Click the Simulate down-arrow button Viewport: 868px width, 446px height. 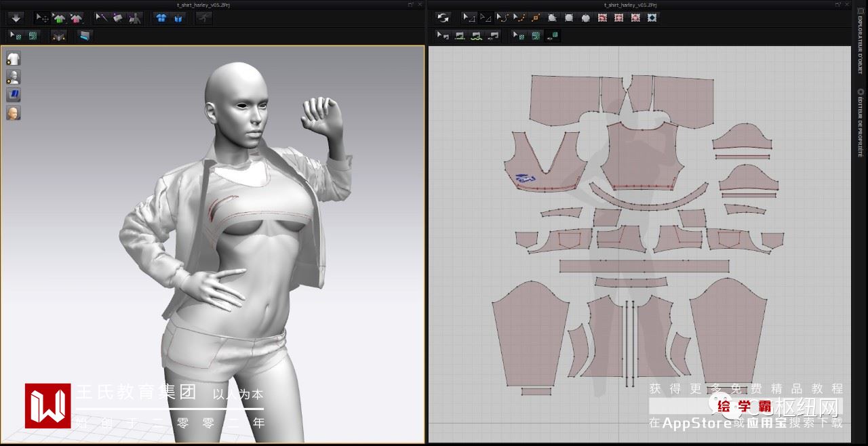pyautogui.click(x=16, y=18)
